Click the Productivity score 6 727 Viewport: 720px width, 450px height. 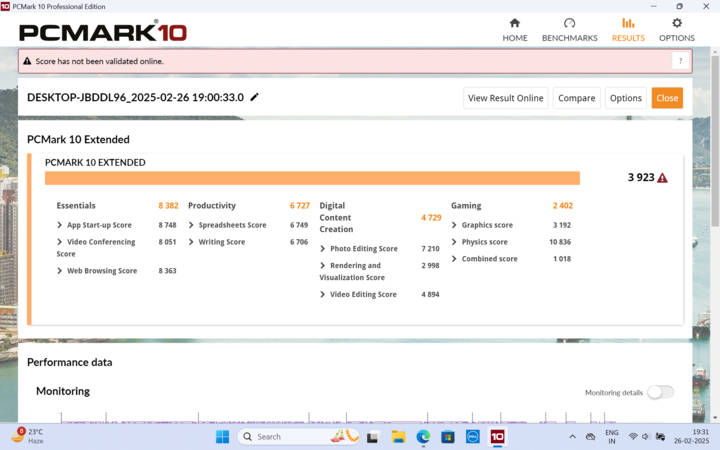pyautogui.click(x=300, y=206)
